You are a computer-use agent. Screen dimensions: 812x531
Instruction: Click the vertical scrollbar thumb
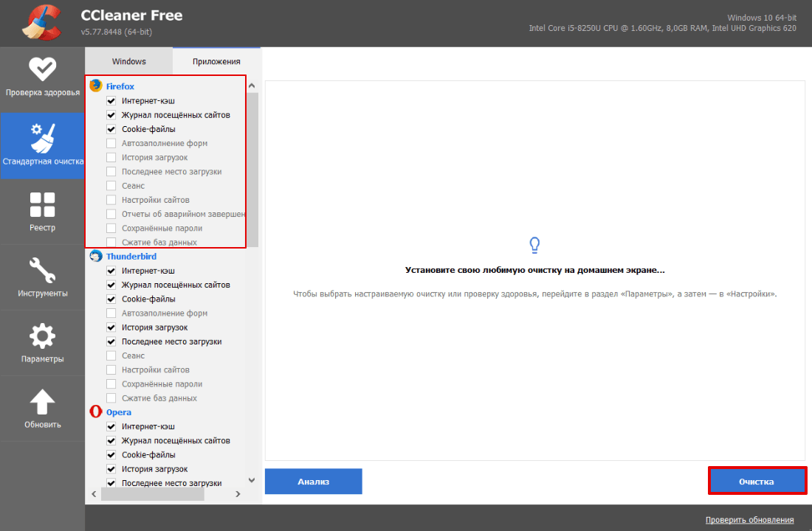coord(252,170)
